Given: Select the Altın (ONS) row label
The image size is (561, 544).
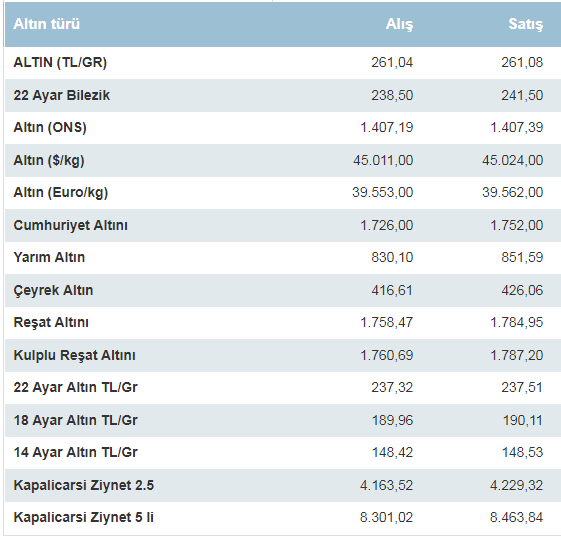Looking at the screenshot, I should click(x=50, y=127).
